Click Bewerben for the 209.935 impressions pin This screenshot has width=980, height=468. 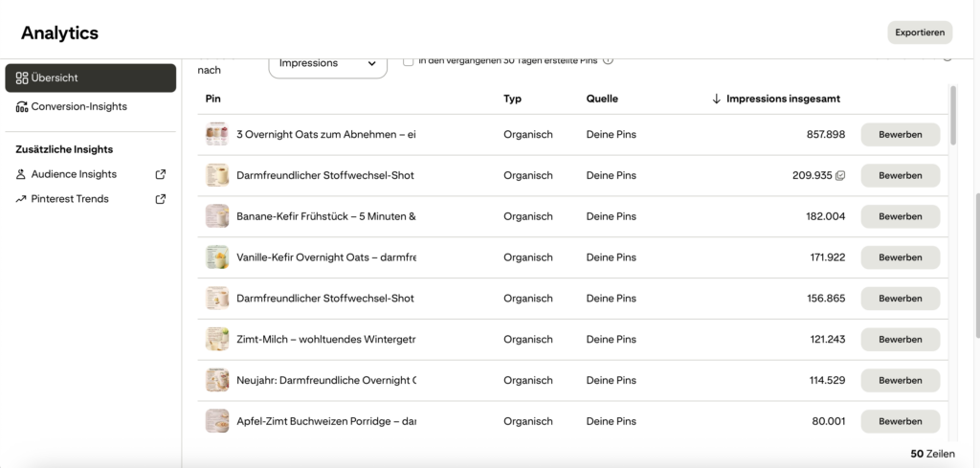[x=900, y=175]
